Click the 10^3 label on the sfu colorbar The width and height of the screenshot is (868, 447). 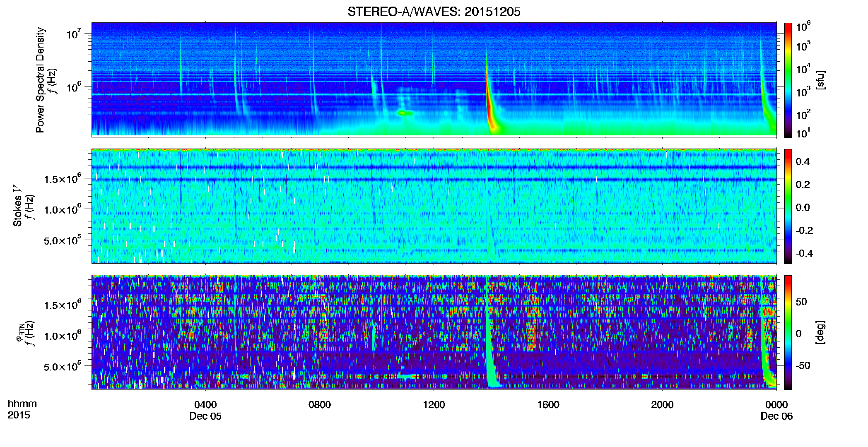click(803, 91)
